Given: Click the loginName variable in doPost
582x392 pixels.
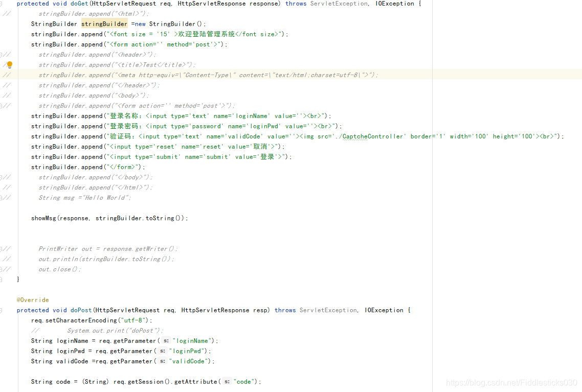Looking at the screenshot, I should click(x=73, y=341).
